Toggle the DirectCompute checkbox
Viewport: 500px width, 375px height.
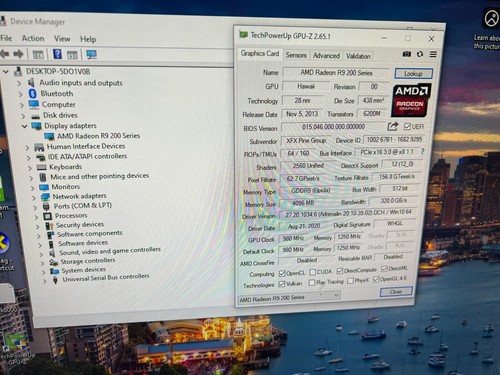pos(340,270)
